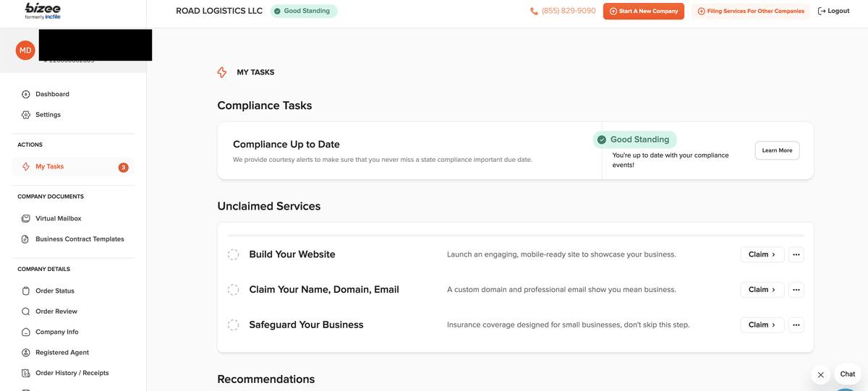Click the unclaimed services progress bar
The width and height of the screenshot is (868, 391).
(516, 236)
